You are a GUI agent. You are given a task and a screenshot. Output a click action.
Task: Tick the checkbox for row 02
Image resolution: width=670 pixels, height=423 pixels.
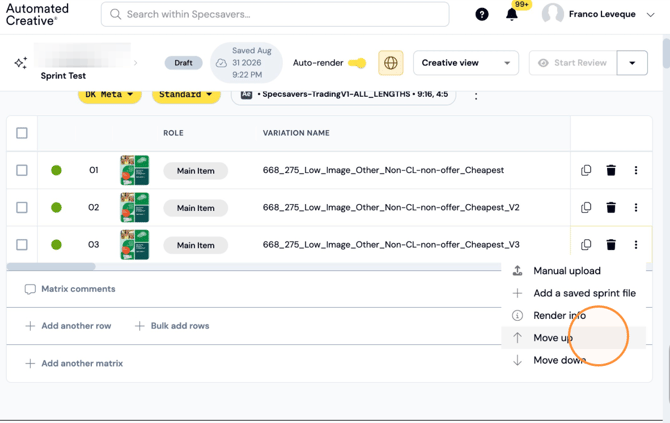tap(22, 207)
